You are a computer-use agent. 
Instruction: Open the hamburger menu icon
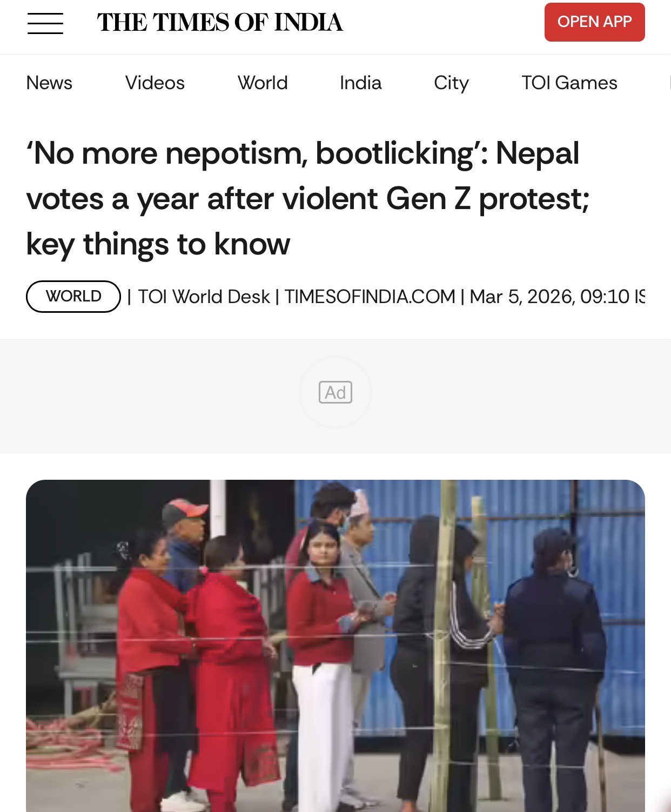(45, 23)
